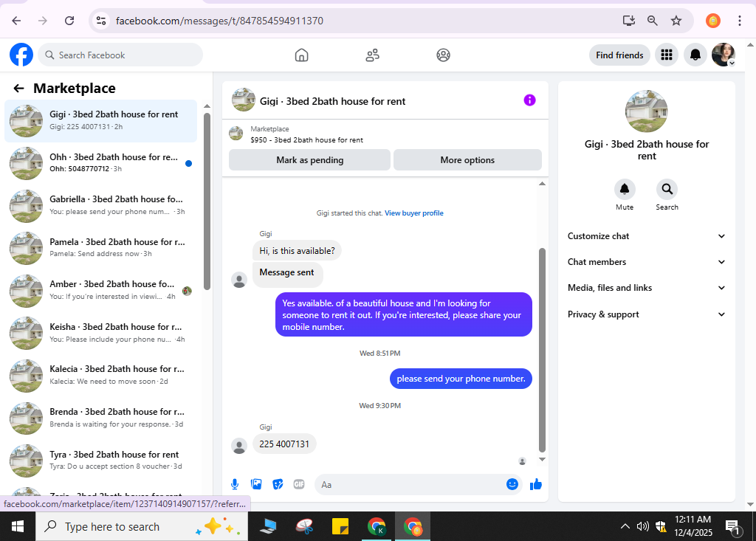
Task: Click the large listing thumbnail in the info panel
Action: [646, 111]
